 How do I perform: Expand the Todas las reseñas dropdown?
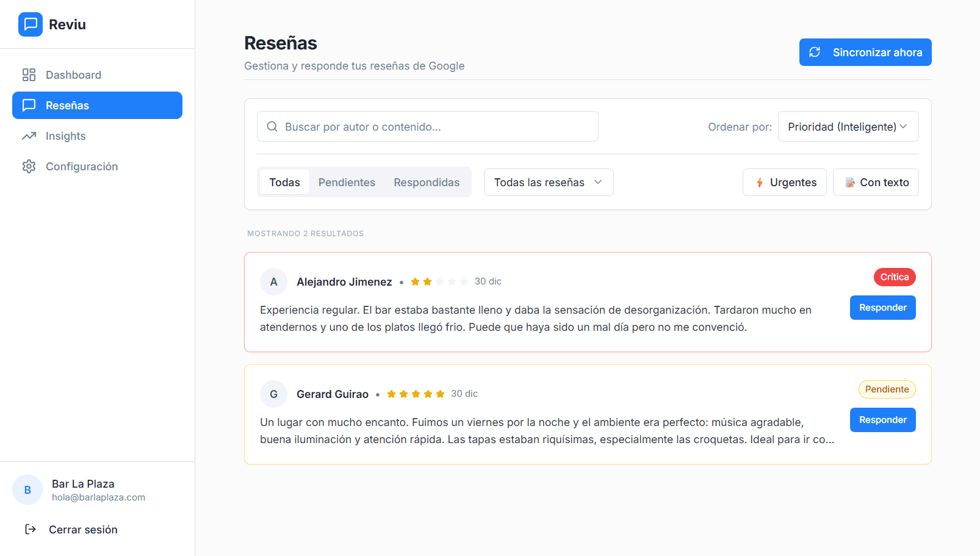click(x=548, y=182)
